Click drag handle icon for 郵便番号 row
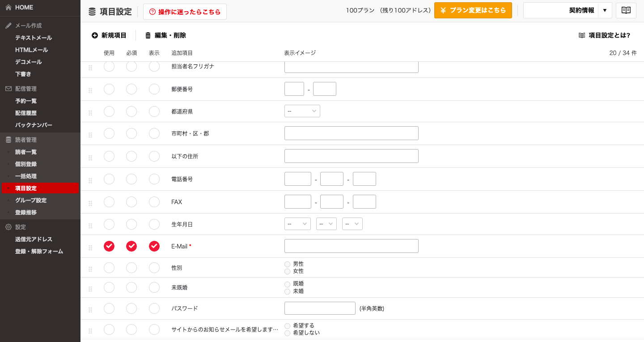This screenshot has height=342, width=644. coord(90,90)
